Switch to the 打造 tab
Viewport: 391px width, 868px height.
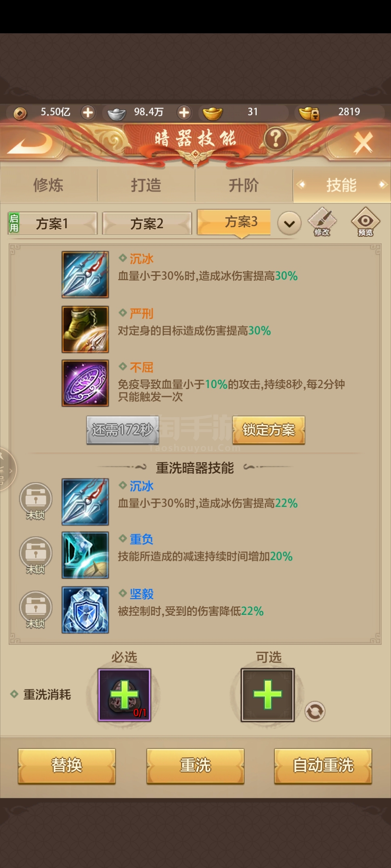click(x=146, y=185)
